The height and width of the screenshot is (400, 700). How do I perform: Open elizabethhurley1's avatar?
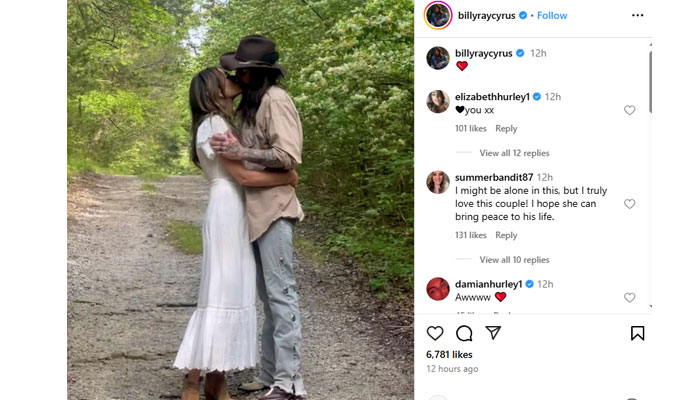pos(437,101)
